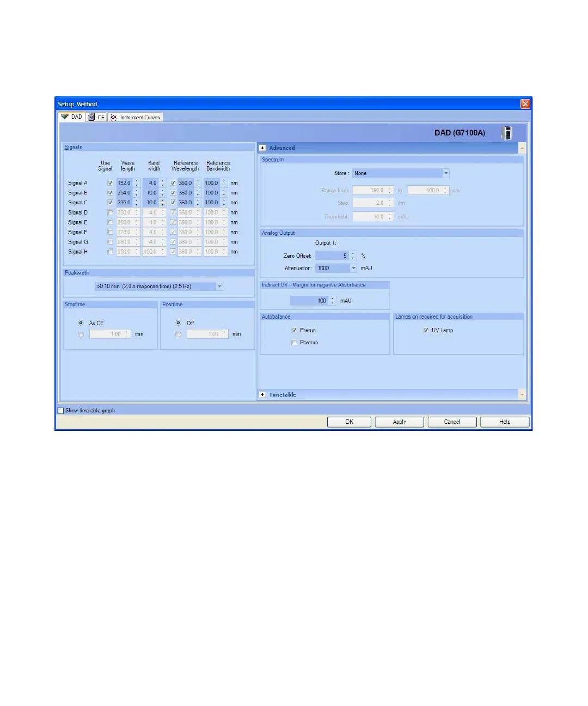Toggle Use Signal for Signal C

[111, 203]
